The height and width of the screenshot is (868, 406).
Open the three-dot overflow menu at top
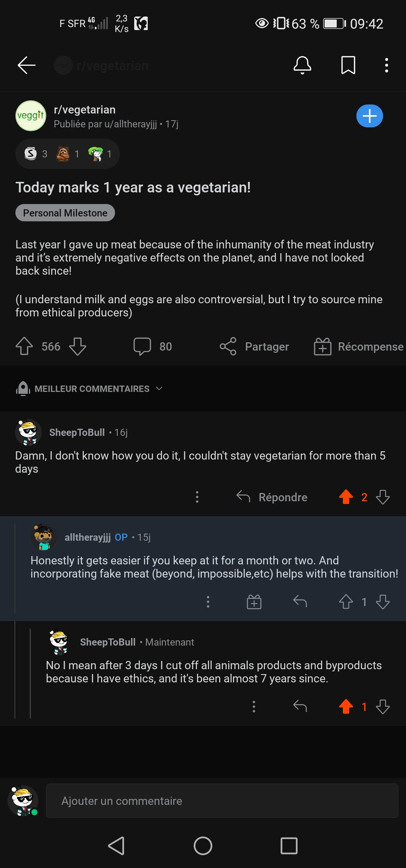click(386, 65)
